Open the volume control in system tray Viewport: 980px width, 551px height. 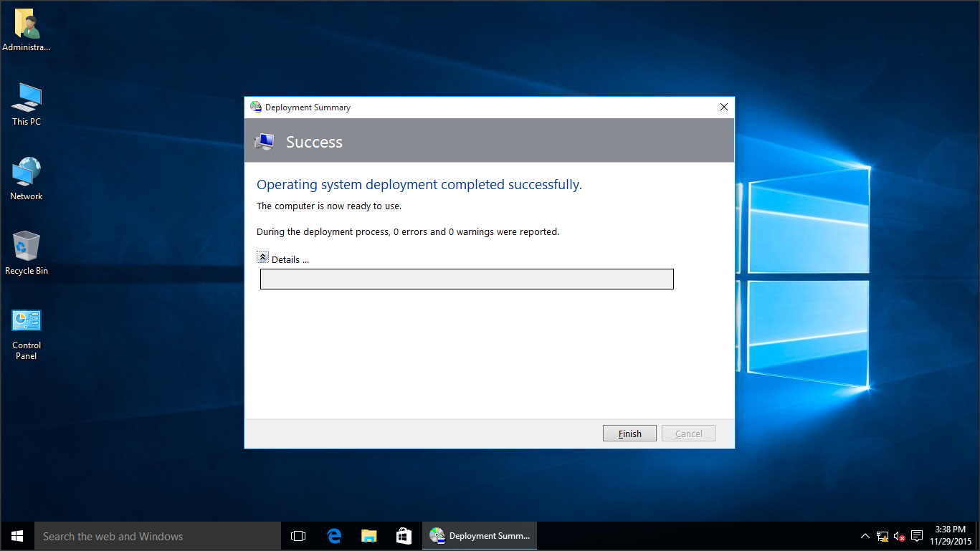(x=899, y=536)
